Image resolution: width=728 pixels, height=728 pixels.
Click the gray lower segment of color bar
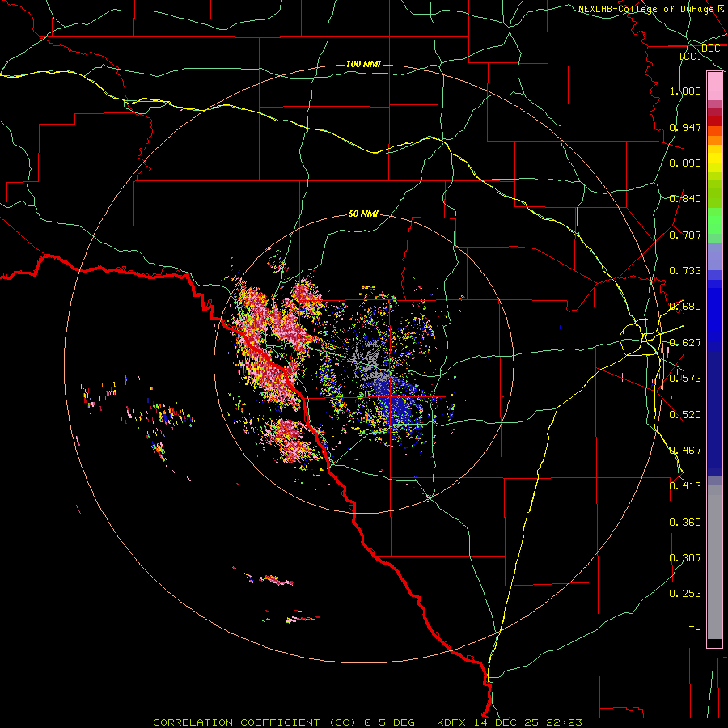(x=714, y=562)
